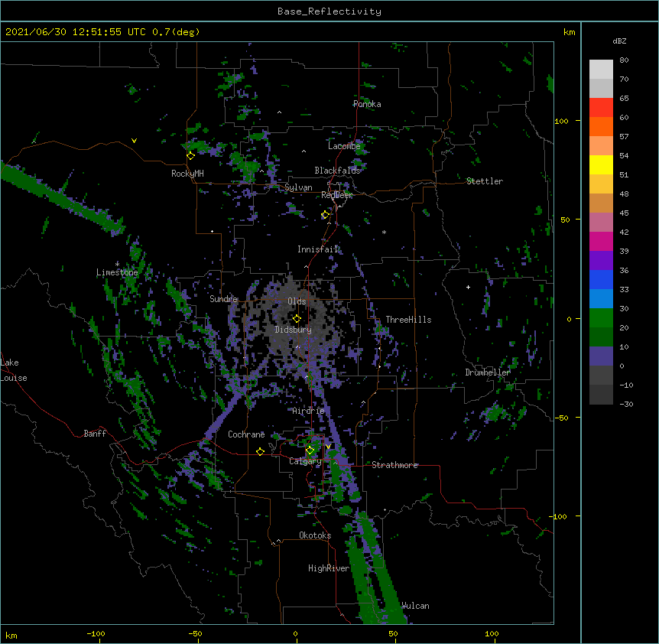The width and height of the screenshot is (659, 644).
Task: Click the Lake Louise label
Action: coord(14,370)
